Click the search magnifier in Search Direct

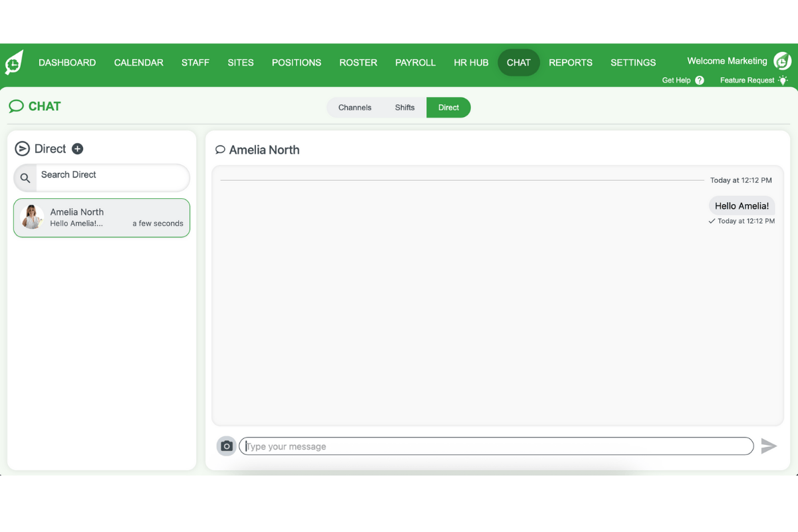point(25,178)
